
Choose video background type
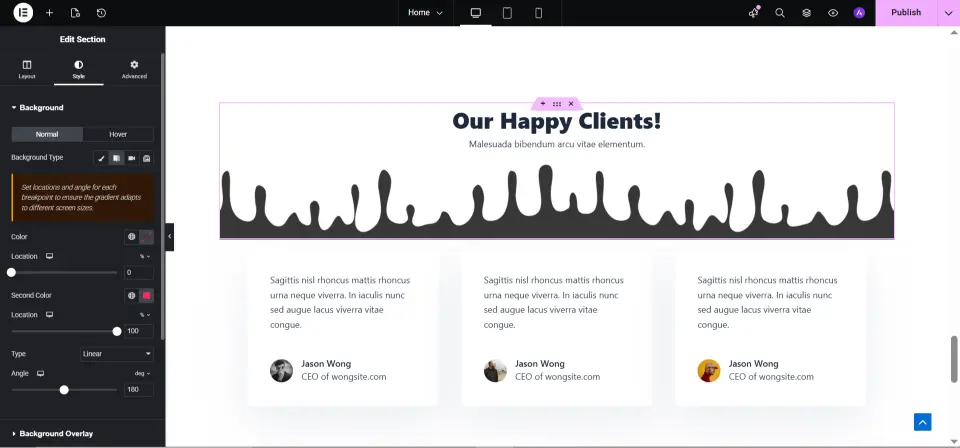pos(131,158)
